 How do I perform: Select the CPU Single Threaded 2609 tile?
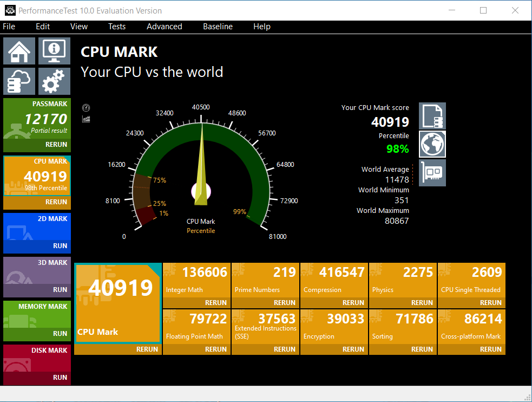471,280
